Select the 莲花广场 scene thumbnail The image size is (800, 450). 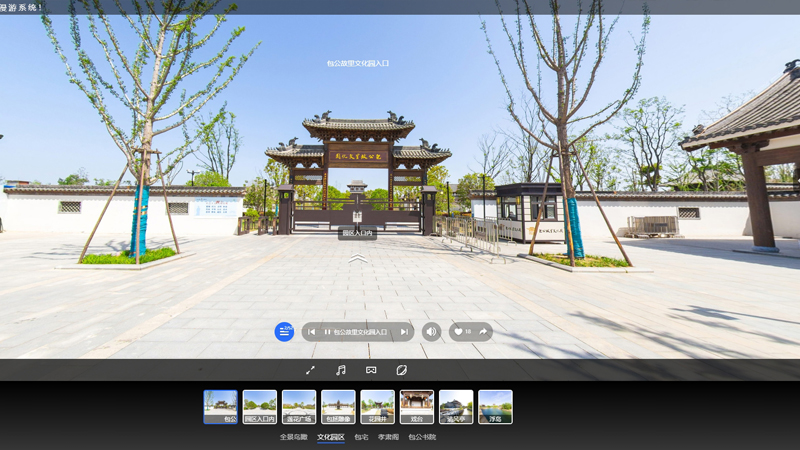[299, 406]
